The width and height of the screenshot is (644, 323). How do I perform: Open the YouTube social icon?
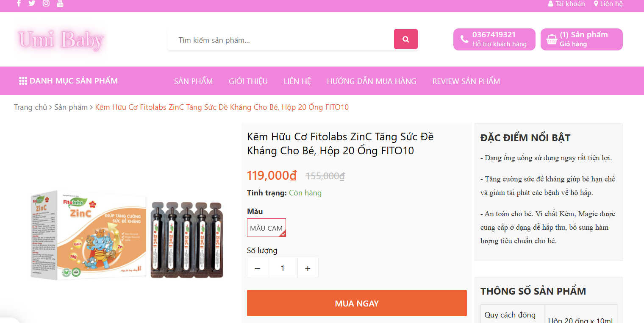(60, 3)
